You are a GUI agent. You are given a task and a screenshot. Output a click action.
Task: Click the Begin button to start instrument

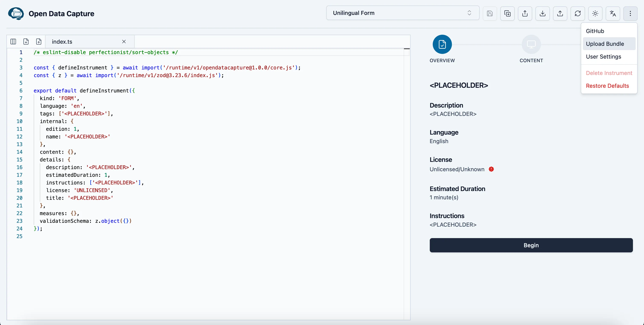pyautogui.click(x=531, y=245)
